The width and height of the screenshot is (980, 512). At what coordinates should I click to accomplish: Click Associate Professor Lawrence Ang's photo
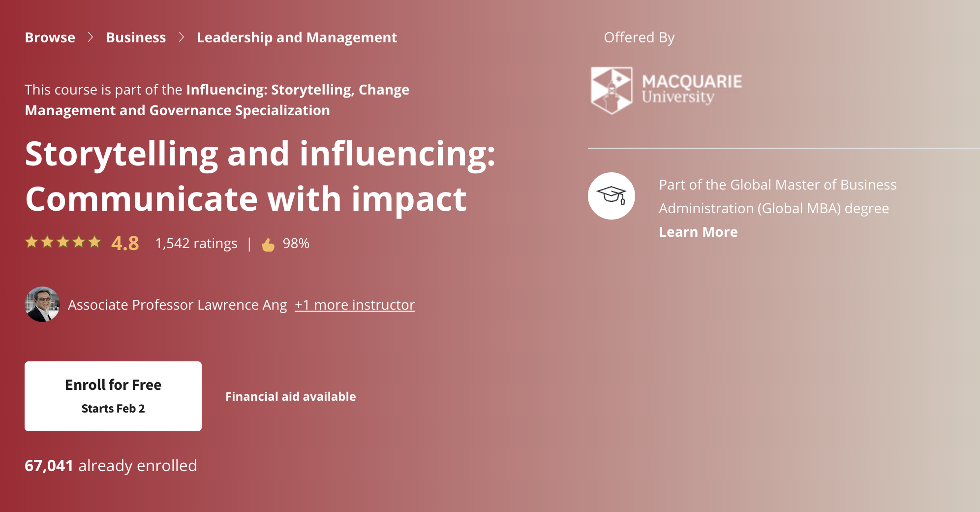tap(43, 305)
